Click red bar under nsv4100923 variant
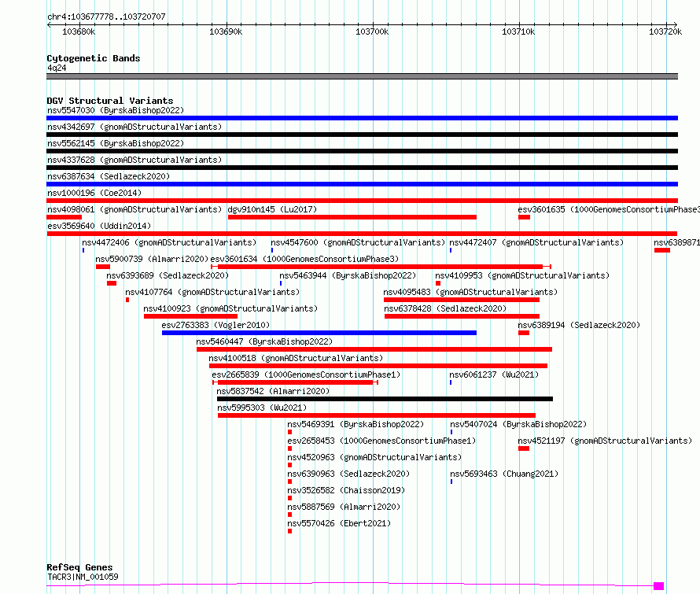This screenshot has height=594, width=700. click(x=190, y=316)
